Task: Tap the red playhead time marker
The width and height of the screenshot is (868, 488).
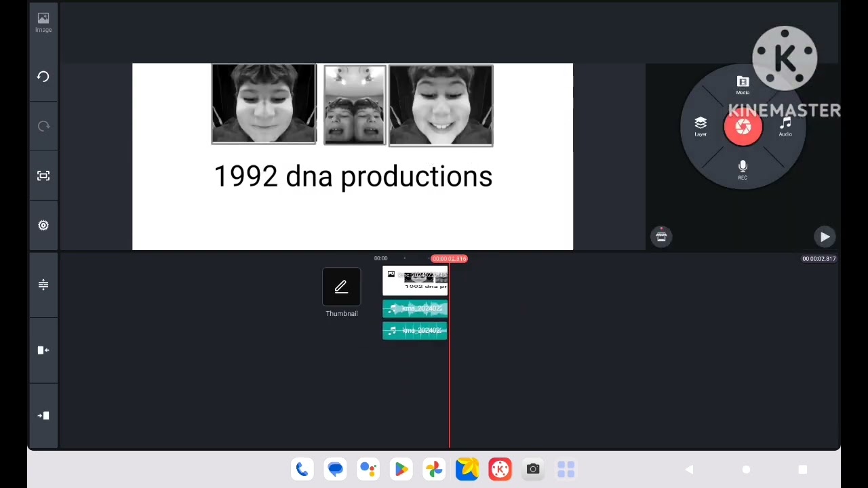Action: click(x=449, y=258)
